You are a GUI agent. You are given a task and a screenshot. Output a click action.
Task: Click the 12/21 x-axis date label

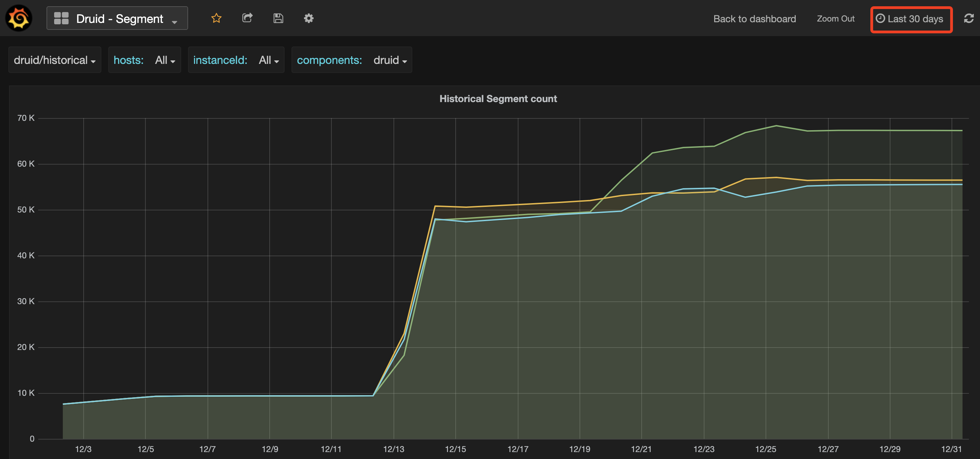click(641, 449)
